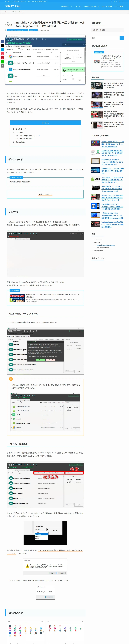The height and width of the screenshot is (644, 129).
Task: Click the black share button in floating share bar
Action: click(x=2, y=46)
